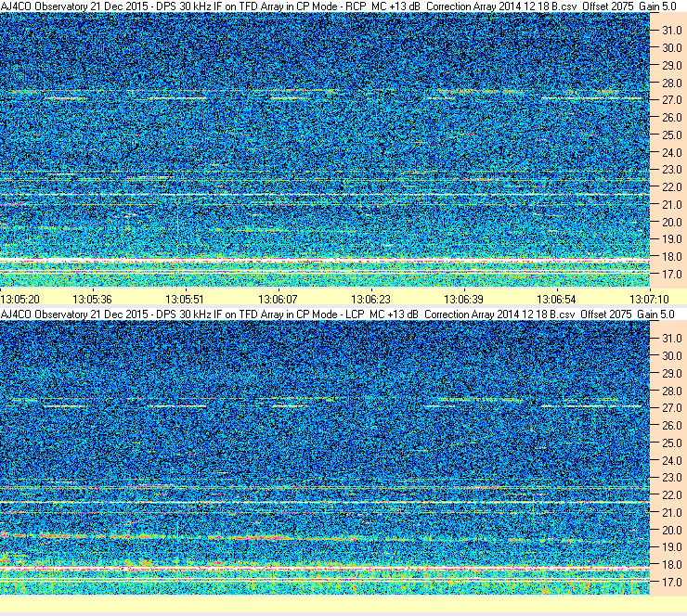Image resolution: width=687 pixels, height=616 pixels.
Task: Click the 26.0 frequency label in RCP panel
Action: [671, 118]
